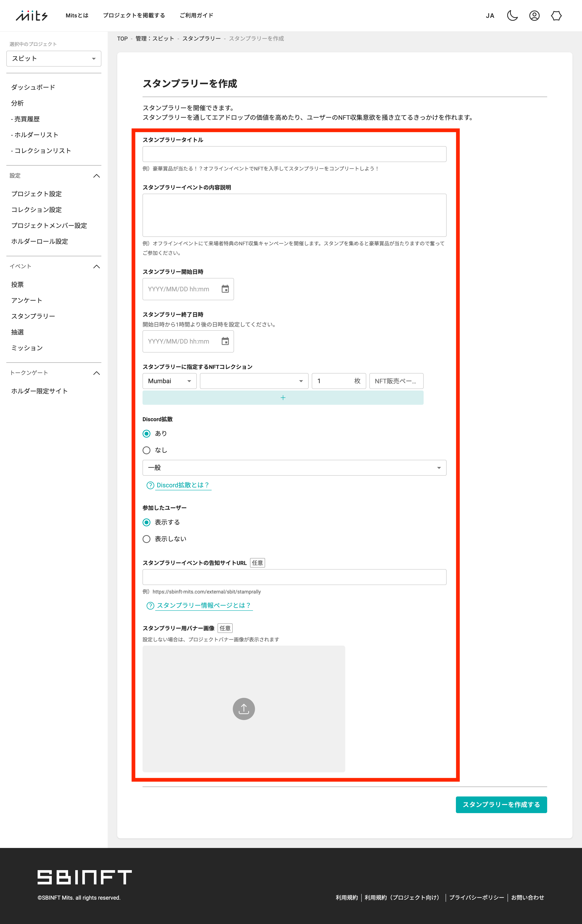Open the Discord拡散とは？ help link

[183, 485]
